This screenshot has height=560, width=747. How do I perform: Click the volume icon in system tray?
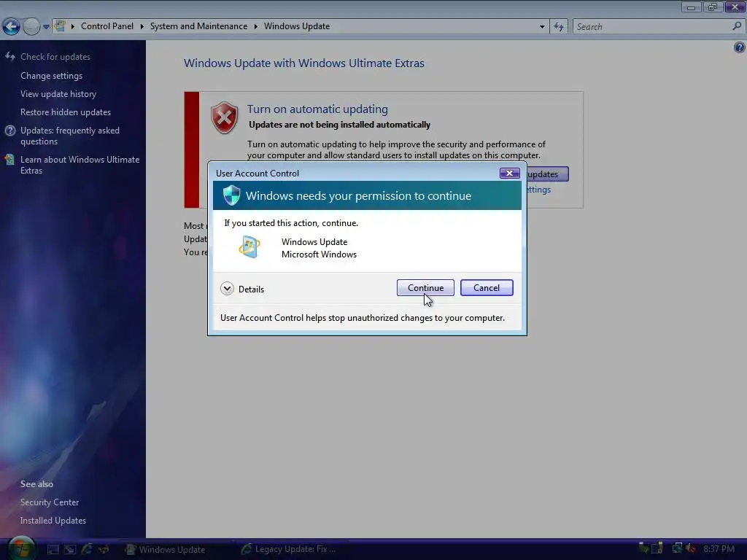690,549
